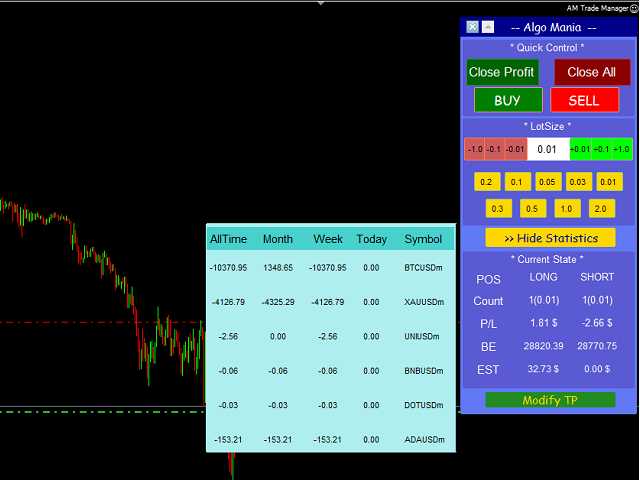This screenshot has width=640, height=480.
Task: Open a SELL position
Action: (x=584, y=100)
